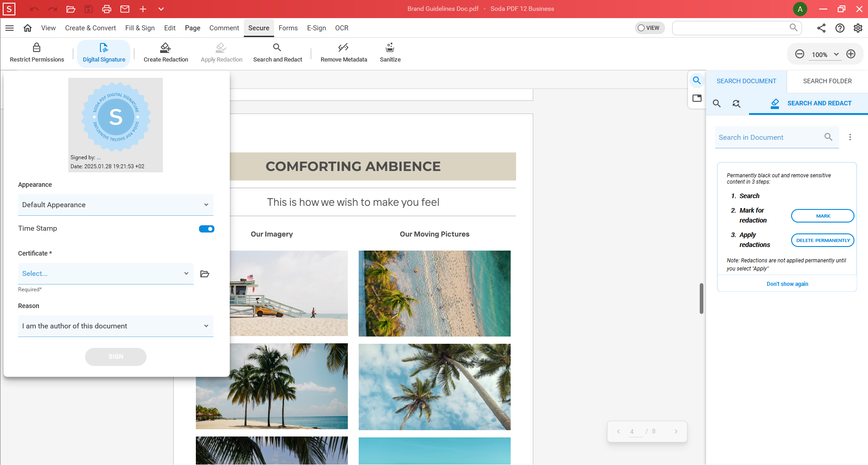The height and width of the screenshot is (465, 868).
Task: Click the zoom out minus icon
Action: pyautogui.click(x=800, y=54)
